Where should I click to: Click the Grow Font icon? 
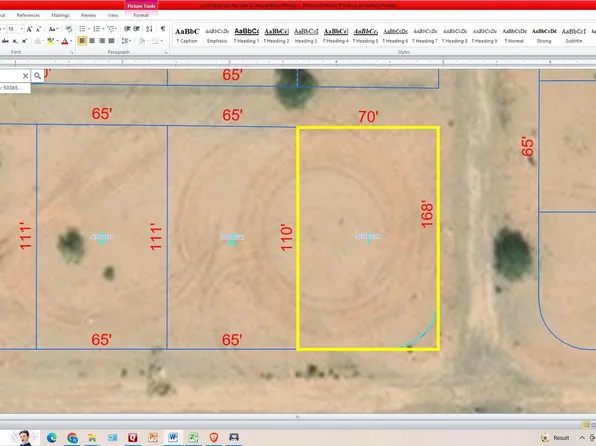[30, 29]
